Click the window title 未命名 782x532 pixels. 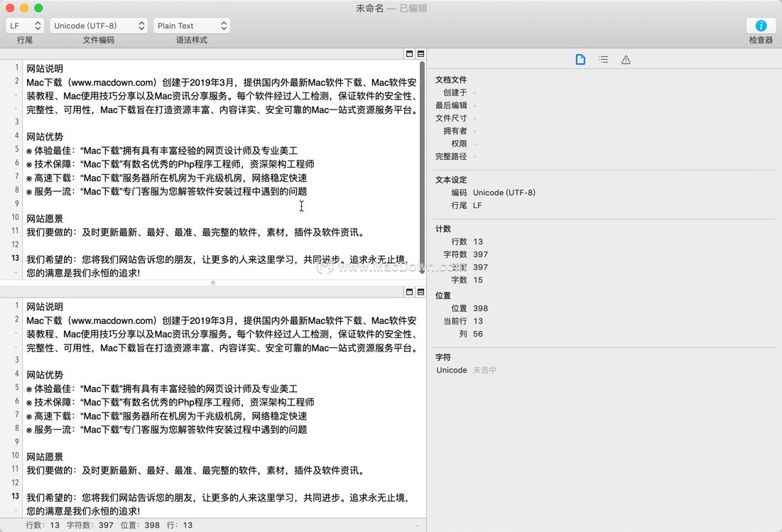tap(369, 8)
